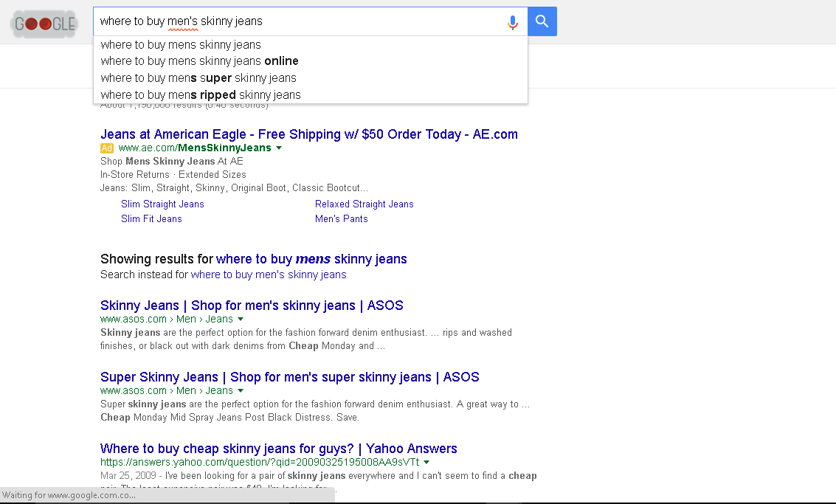This screenshot has height=504, width=836.
Task: Click corrected query 'where to buy mens skinny jeans'
Action: (x=311, y=259)
